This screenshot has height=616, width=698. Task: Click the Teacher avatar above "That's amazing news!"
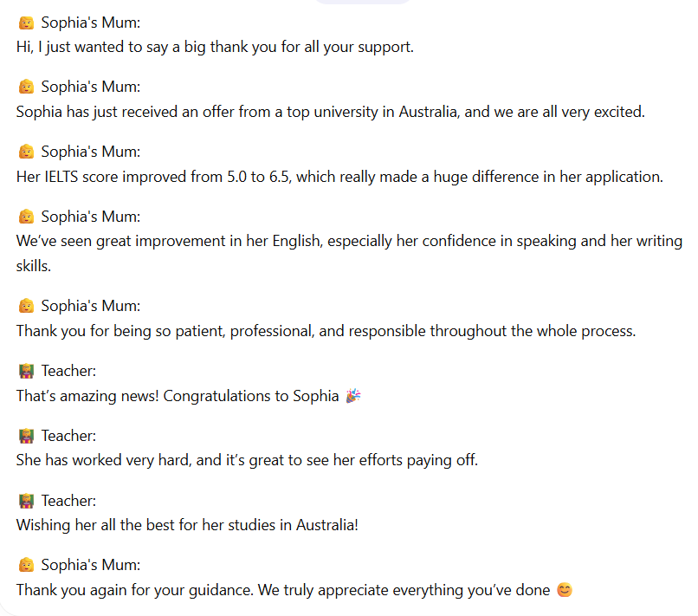[26, 371]
